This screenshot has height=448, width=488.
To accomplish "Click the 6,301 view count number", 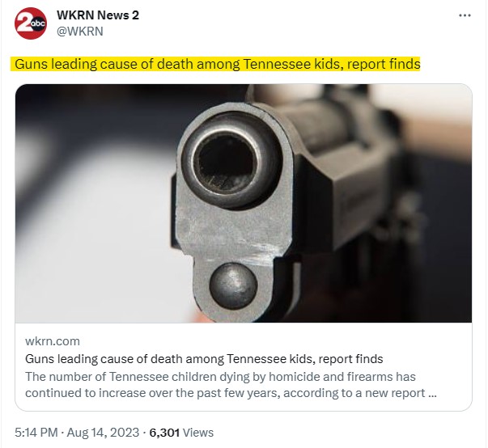I will (164, 433).
